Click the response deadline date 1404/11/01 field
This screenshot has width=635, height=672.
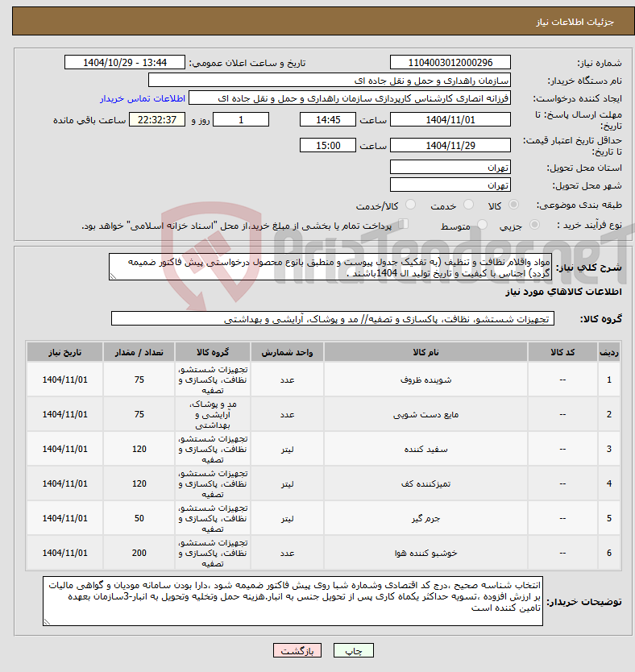(x=450, y=119)
